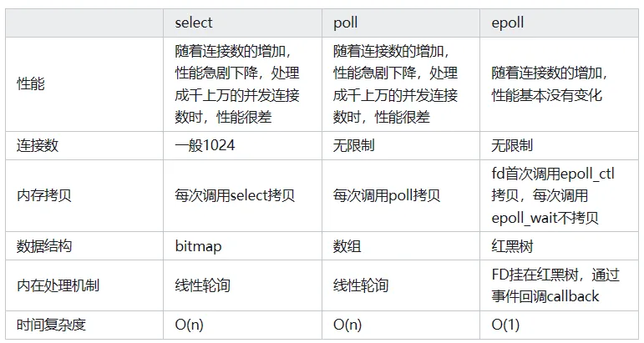Screen dimensions: 644x343
Task: Click the 无限制 cell in epoll column
Action: 512,145
